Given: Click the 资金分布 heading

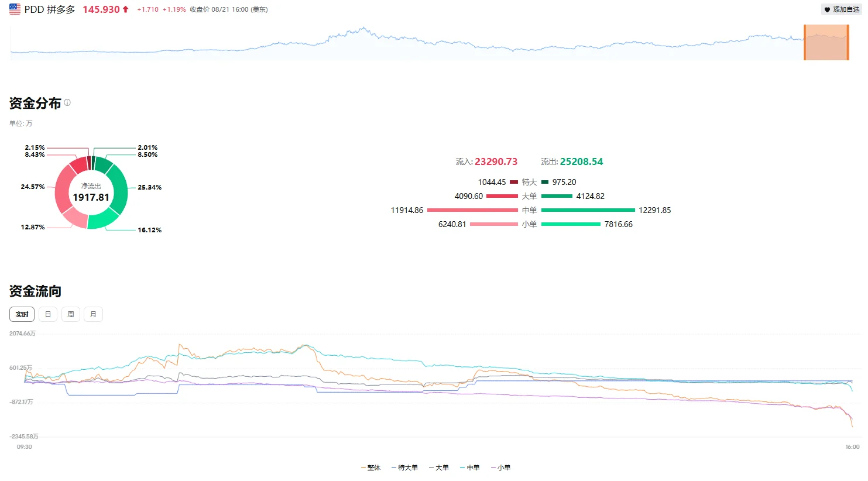Looking at the screenshot, I should tap(35, 103).
